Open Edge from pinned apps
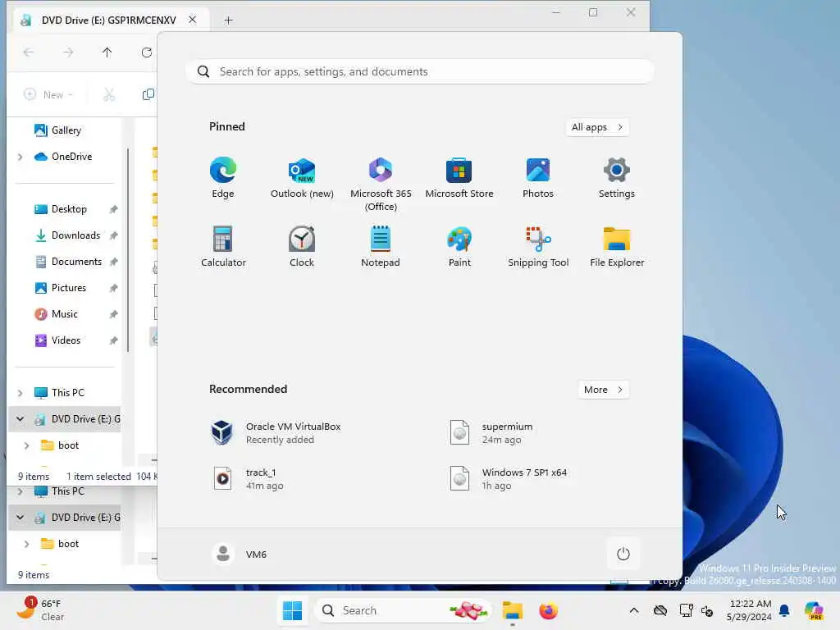The width and height of the screenshot is (840, 630). pos(223,178)
